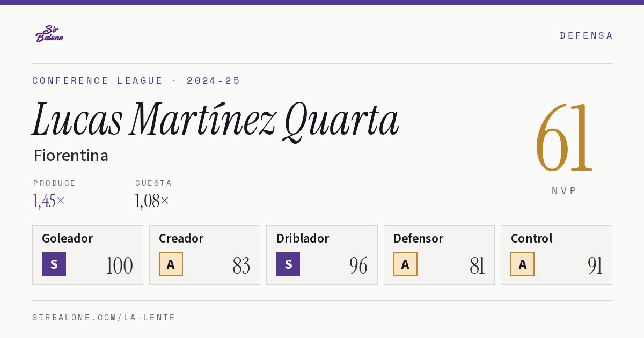Click the Sir Balone logo
The image size is (644, 338).
click(49, 34)
